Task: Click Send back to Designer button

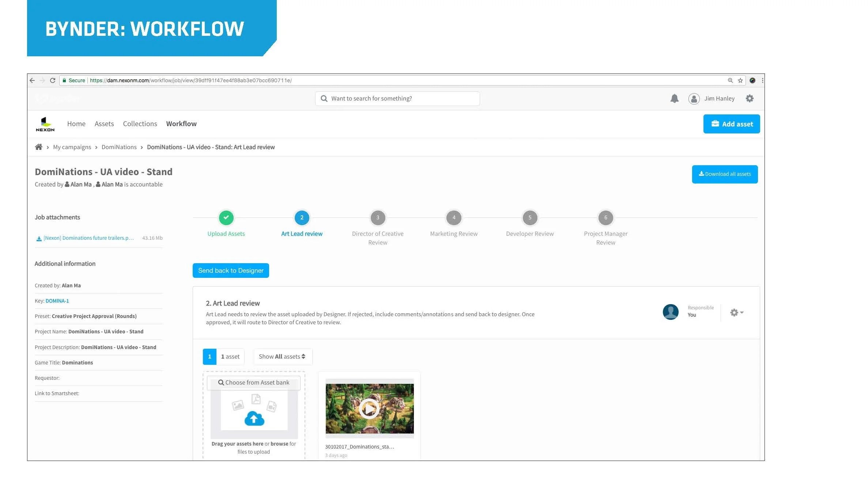Action: [x=231, y=271]
